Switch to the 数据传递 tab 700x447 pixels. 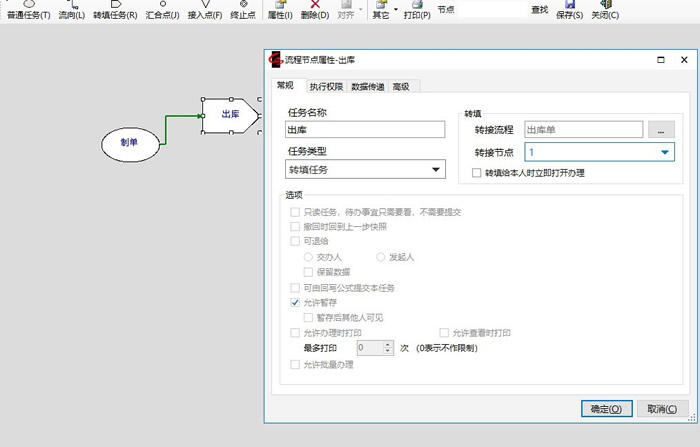pos(368,87)
